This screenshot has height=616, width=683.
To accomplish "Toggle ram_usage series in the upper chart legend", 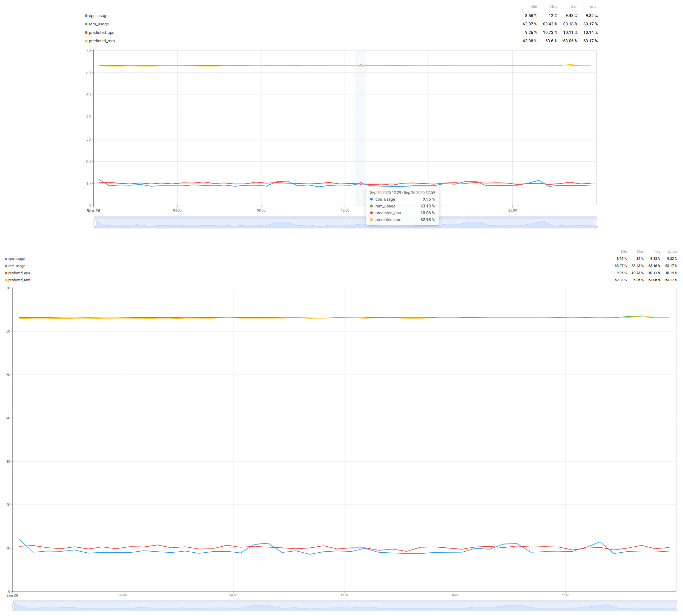I will (x=98, y=24).
